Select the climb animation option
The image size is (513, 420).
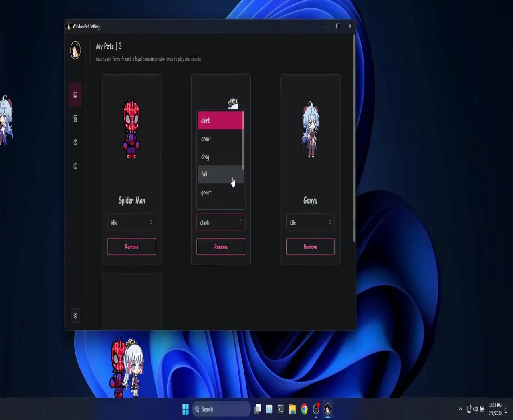pyautogui.click(x=220, y=120)
